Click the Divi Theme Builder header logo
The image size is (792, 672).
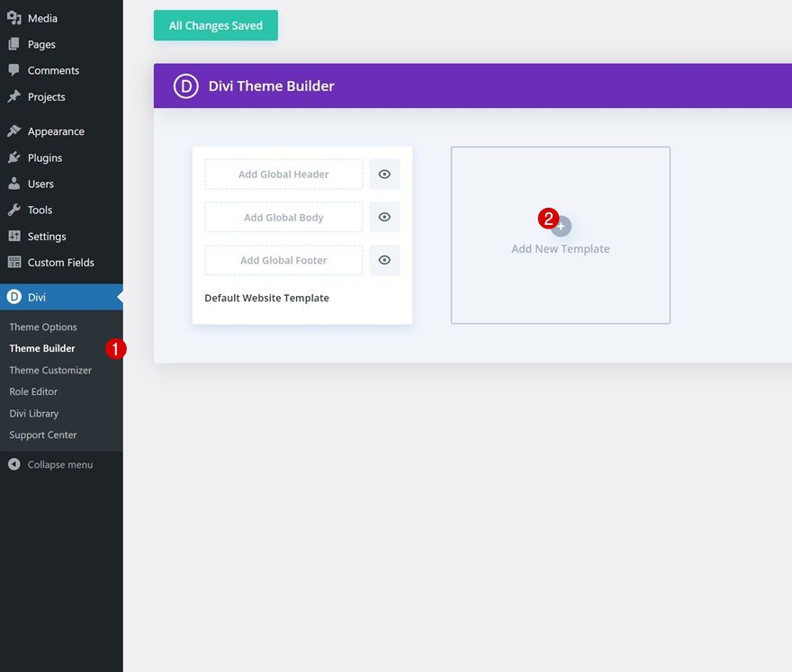[x=186, y=85]
